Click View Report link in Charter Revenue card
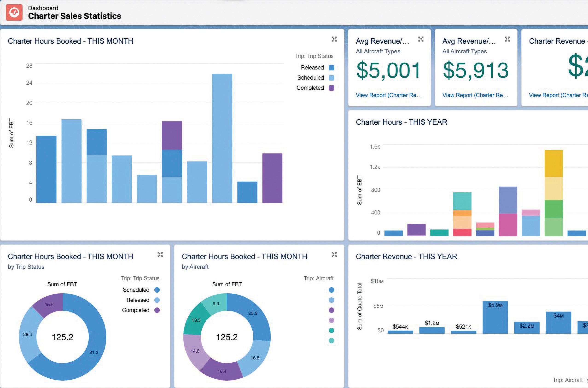This screenshot has height=388, width=588. pyautogui.click(x=558, y=95)
